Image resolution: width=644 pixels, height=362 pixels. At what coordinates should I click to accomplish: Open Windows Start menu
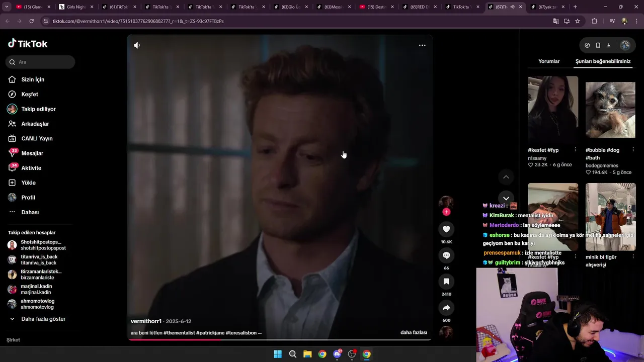click(x=278, y=354)
